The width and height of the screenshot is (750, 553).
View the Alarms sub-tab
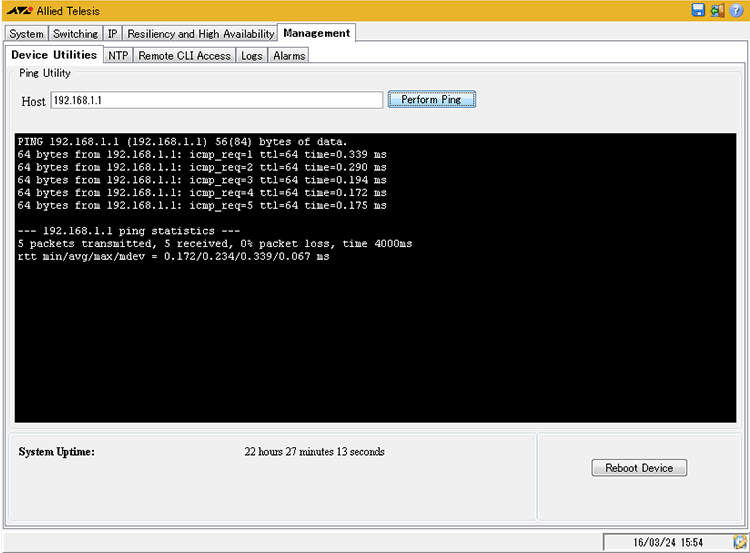(289, 55)
